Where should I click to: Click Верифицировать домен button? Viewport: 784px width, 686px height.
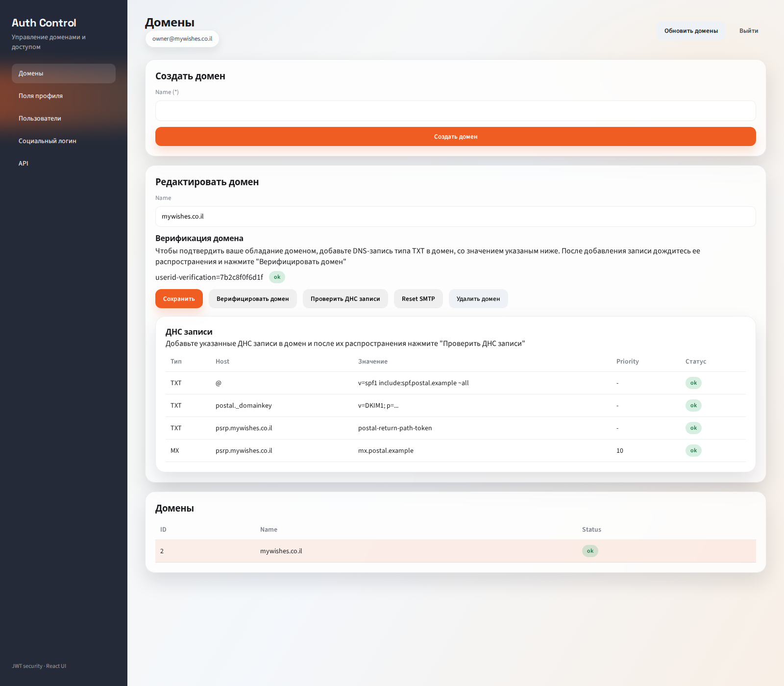[x=252, y=299]
